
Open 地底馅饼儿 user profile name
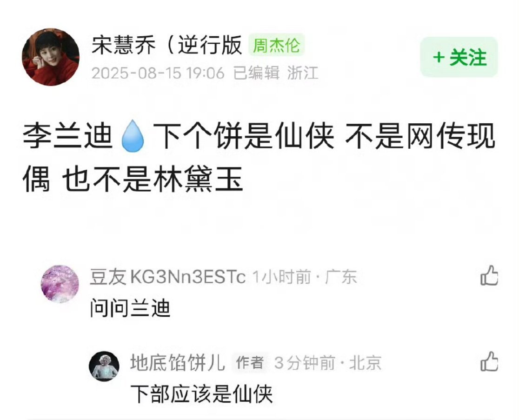click(x=178, y=362)
